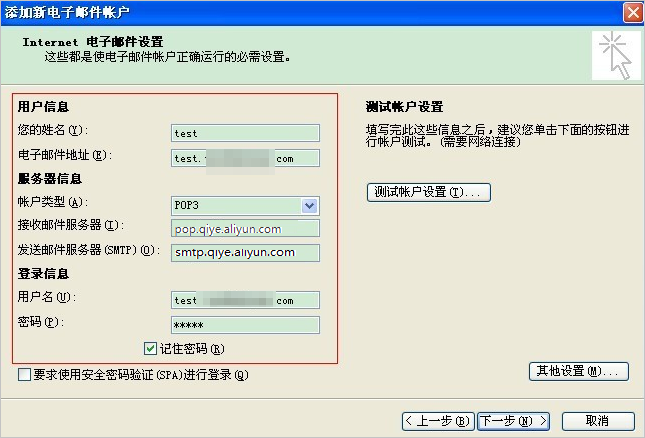645x438 pixels.
Task: Click the 测试帐户设置 button
Action: [x=429, y=192]
